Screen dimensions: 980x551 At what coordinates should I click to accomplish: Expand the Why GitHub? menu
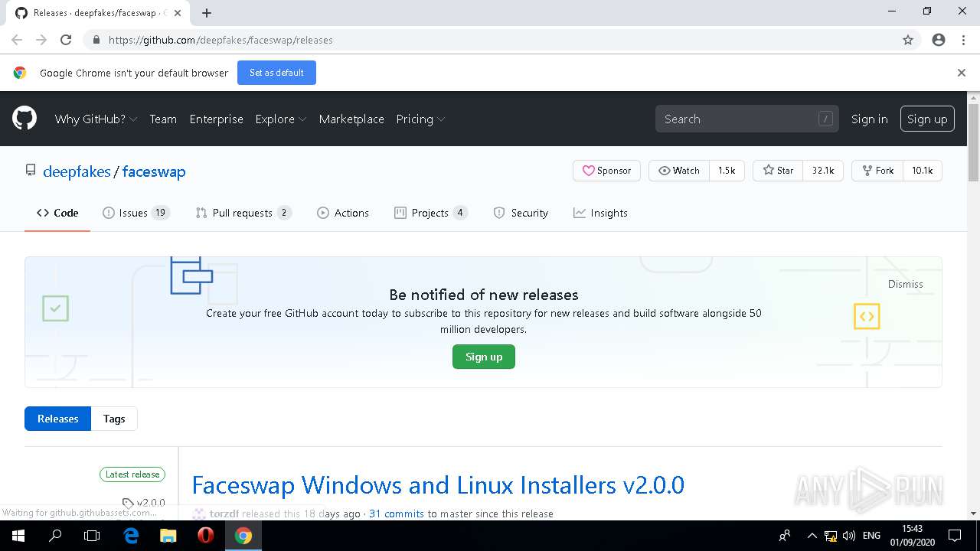(96, 119)
